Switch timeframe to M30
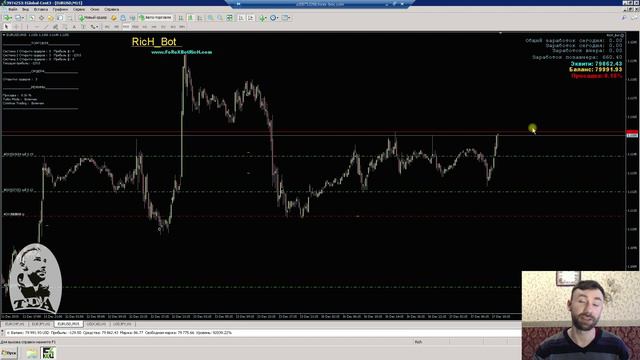 tap(136, 27)
